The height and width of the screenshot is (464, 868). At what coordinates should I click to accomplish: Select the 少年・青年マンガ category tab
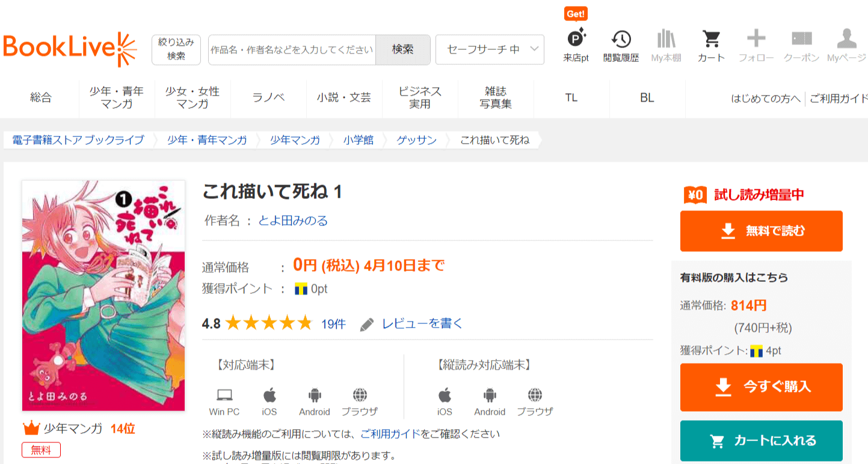pyautogui.click(x=117, y=98)
